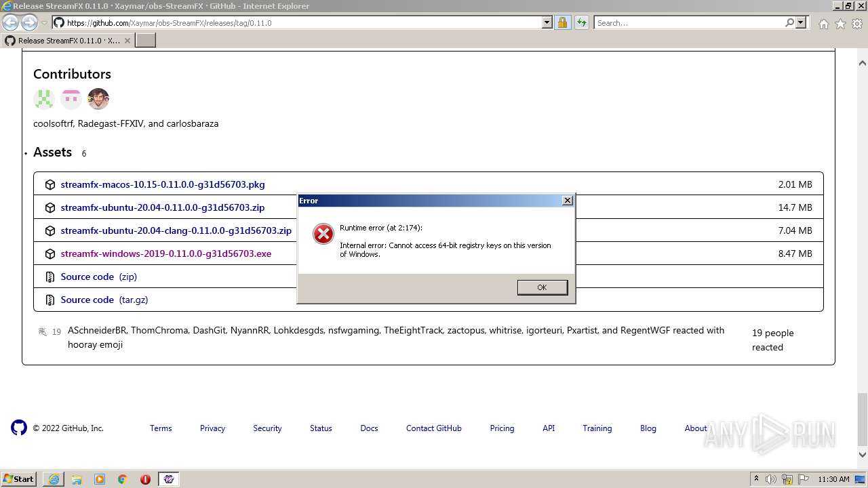Open Pricing footer link
868x488 pixels.
502,428
